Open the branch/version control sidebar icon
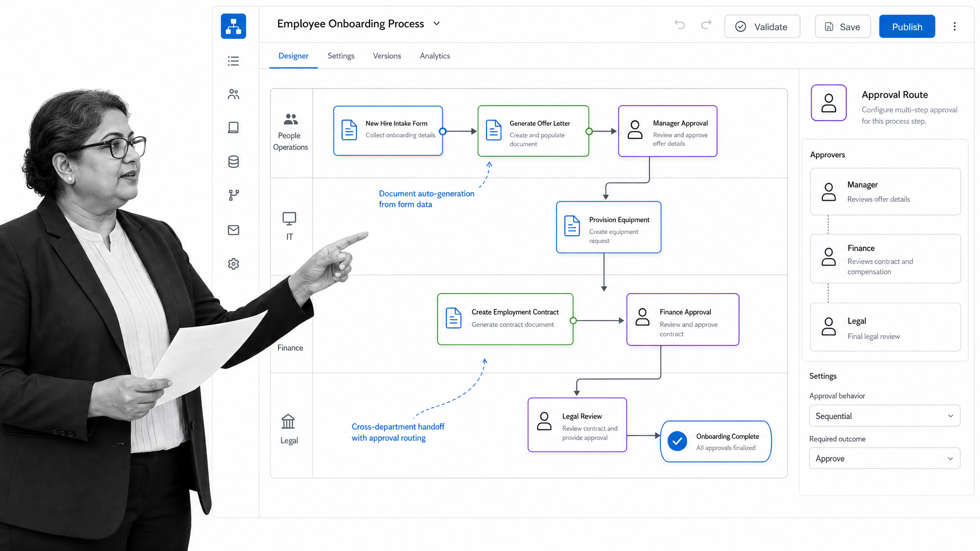The width and height of the screenshot is (980, 551). (x=234, y=195)
